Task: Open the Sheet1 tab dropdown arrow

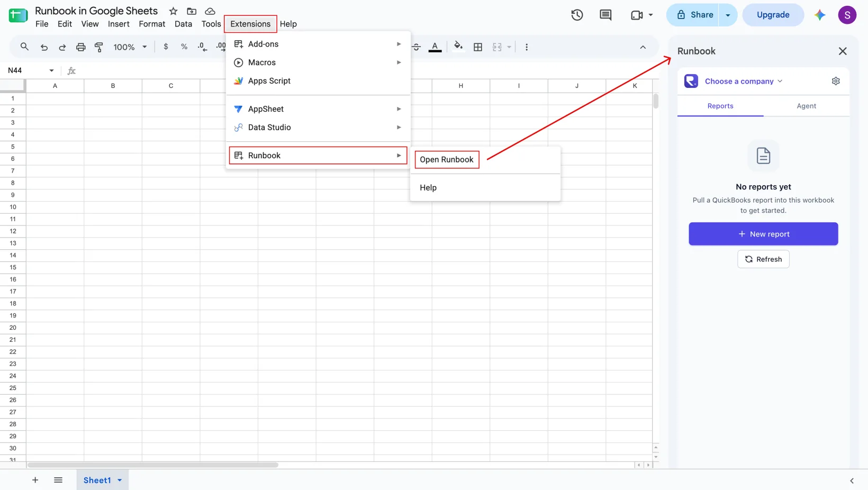Action: pyautogui.click(x=120, y=480)
